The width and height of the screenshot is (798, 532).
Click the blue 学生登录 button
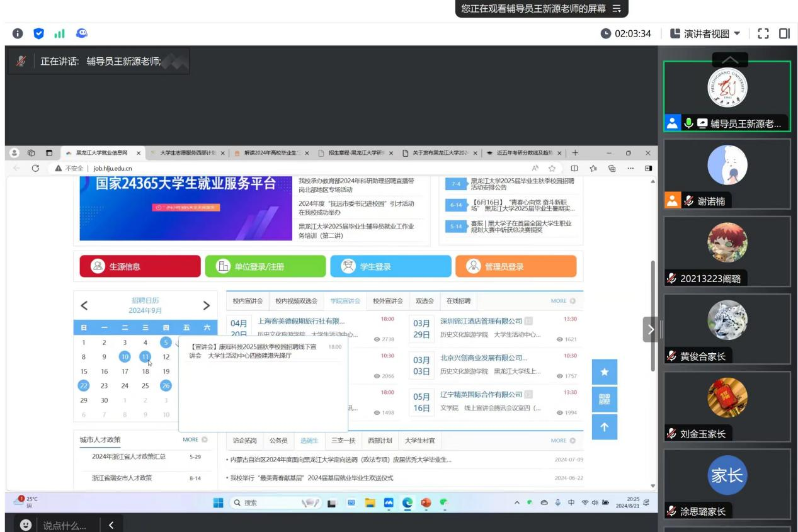click(x=390, y=266)
